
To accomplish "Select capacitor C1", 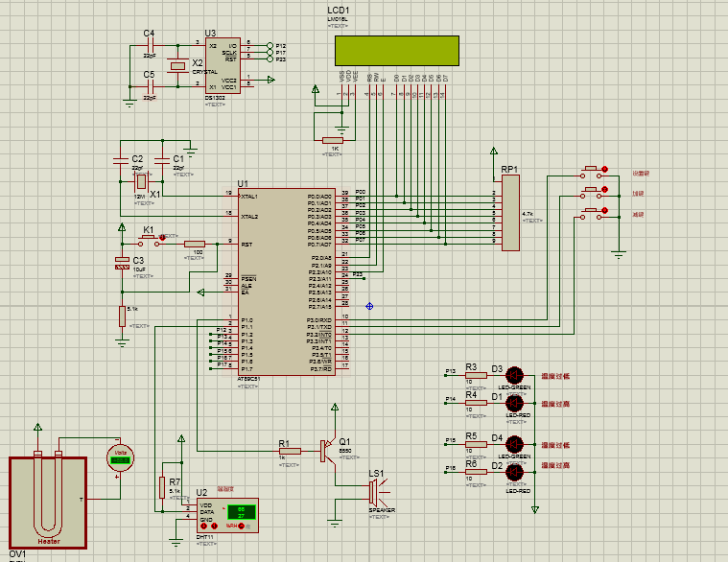I will click(162, 160).
